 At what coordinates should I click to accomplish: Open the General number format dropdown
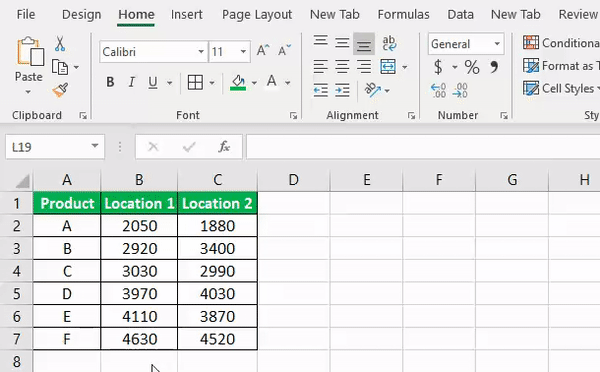point(497,44)
